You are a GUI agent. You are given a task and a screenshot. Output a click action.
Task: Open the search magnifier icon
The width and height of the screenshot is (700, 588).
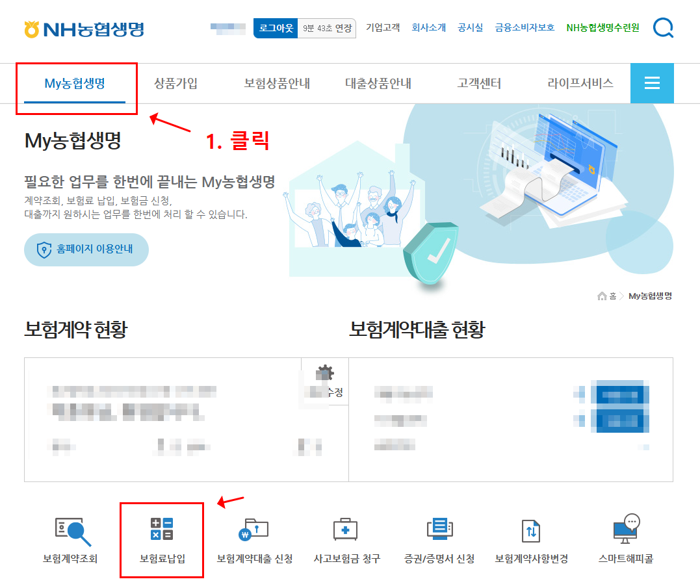(663, 28)
